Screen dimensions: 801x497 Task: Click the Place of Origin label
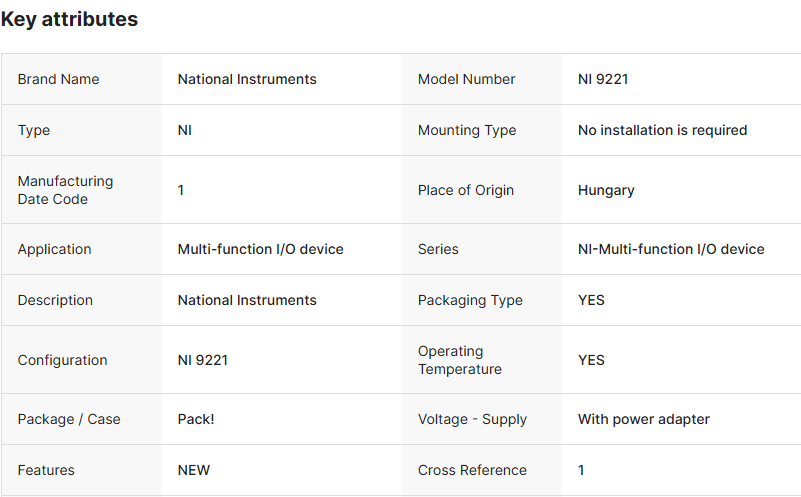point(466,190)
